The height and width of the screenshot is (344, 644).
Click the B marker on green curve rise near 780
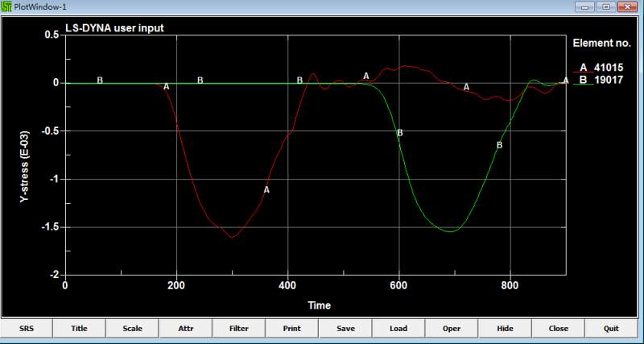click(499, 145)
